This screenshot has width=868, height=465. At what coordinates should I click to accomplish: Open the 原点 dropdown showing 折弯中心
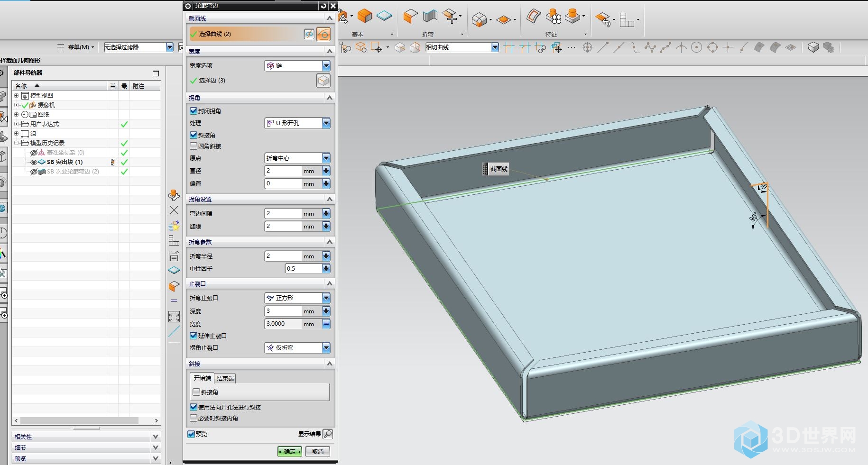pyautogui.click(x=297, y=158)
